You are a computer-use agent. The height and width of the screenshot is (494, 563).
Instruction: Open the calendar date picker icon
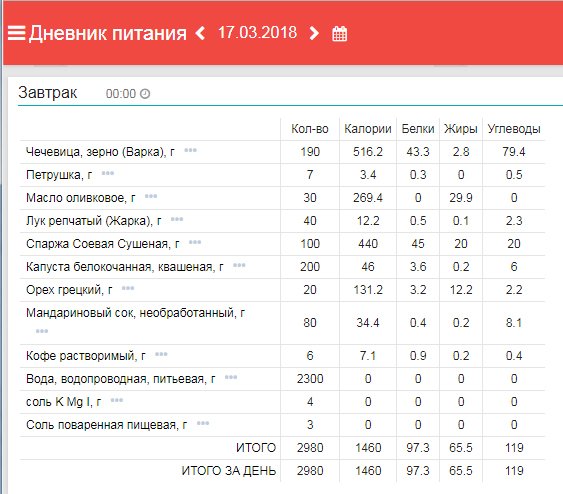[x=339, y=33]
